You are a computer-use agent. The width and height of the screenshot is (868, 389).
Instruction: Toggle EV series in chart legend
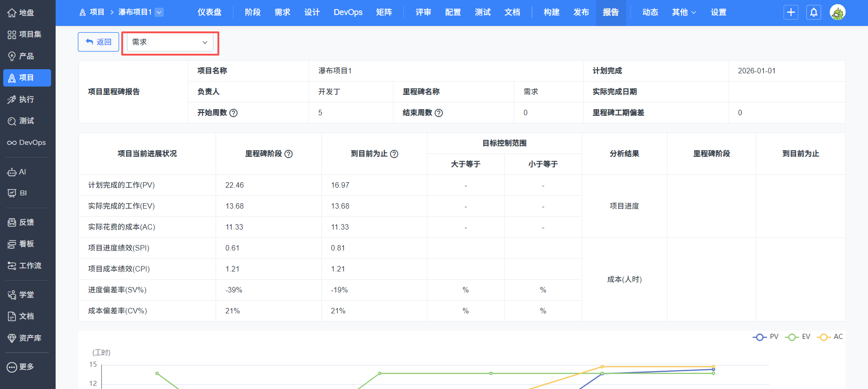coord(798,337)
